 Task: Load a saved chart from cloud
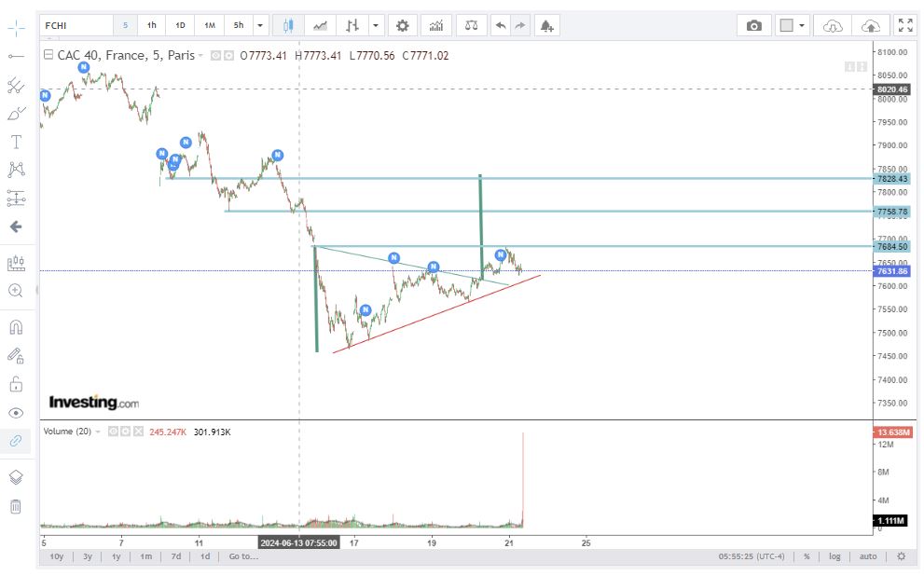pyautogui.click(x=832, y=25)
